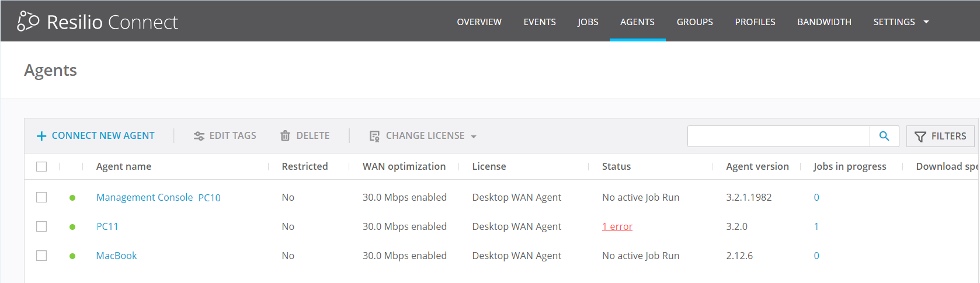Open the Change License dropdown arrow

pyautogui.click(x=474, y=137)
